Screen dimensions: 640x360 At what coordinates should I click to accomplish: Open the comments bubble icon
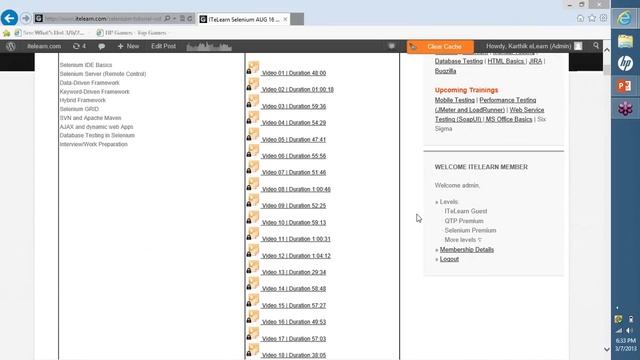pos(101,47)
